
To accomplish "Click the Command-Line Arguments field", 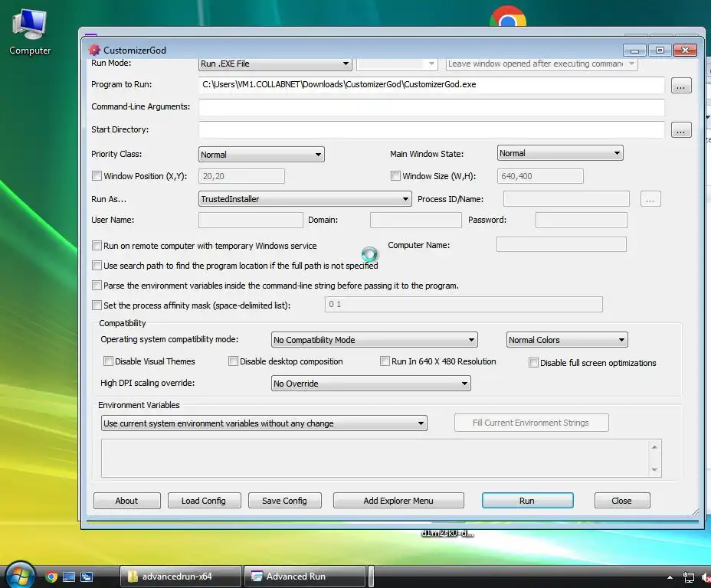I will pos(431,107).
